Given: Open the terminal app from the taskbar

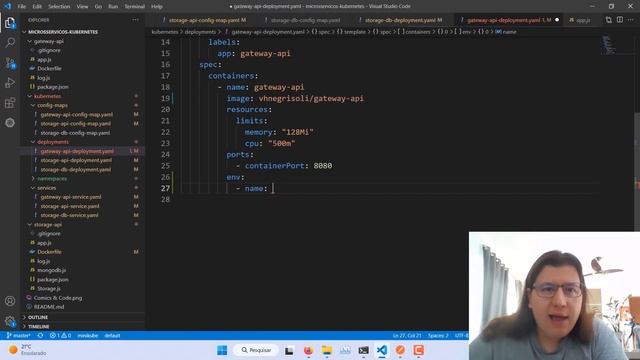Looking at the screenshot, I should 363,350.
